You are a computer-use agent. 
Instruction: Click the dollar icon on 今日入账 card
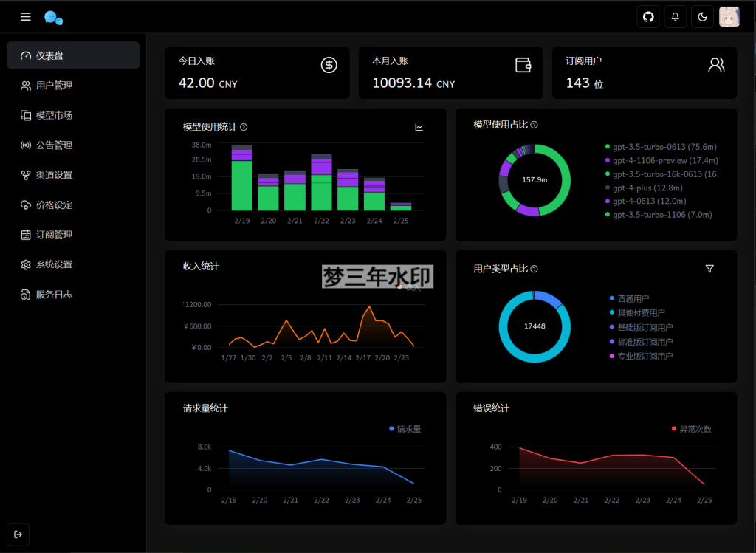[x=329, y=65]
